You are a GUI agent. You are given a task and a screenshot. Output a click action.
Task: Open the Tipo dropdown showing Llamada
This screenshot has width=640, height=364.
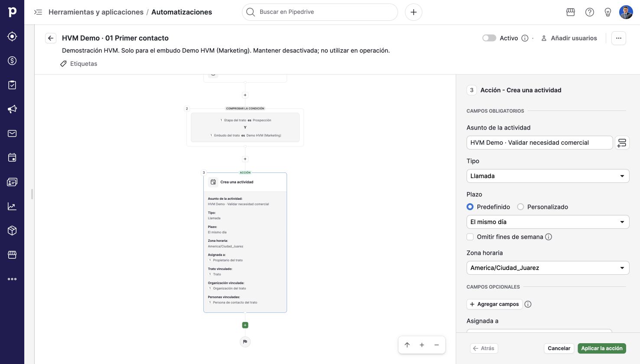tap(548, 176)
